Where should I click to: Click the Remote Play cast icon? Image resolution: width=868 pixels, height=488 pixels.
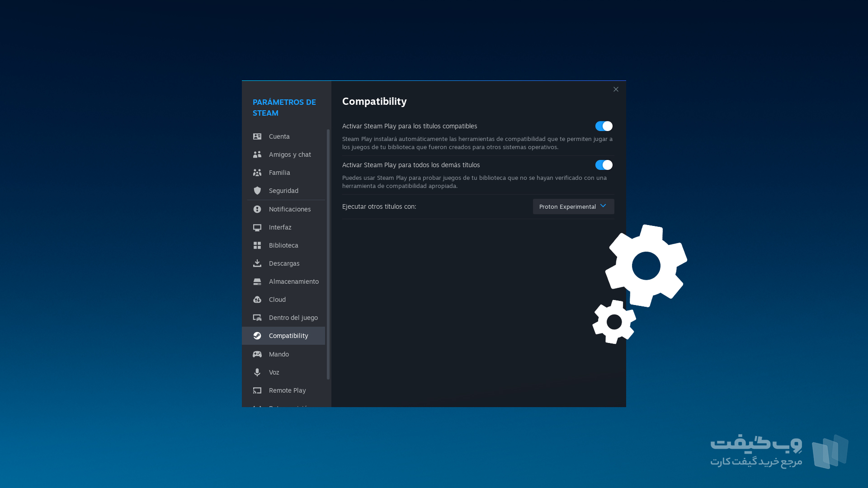pyautogui.click(x=257, y=390)
